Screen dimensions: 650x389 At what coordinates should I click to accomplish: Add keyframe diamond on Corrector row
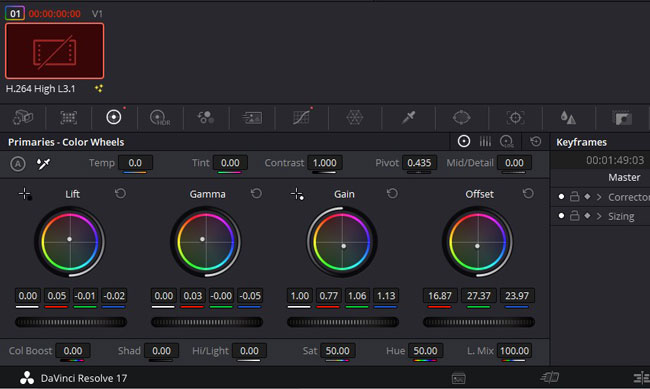pos(587,197)
